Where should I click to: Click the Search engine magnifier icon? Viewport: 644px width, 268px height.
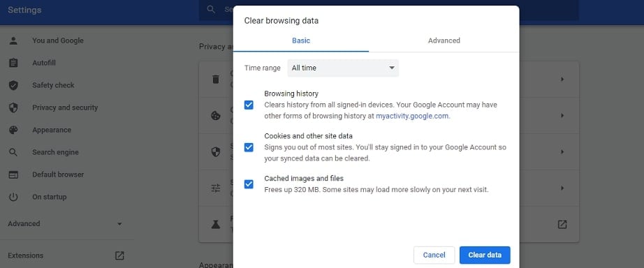13,152
